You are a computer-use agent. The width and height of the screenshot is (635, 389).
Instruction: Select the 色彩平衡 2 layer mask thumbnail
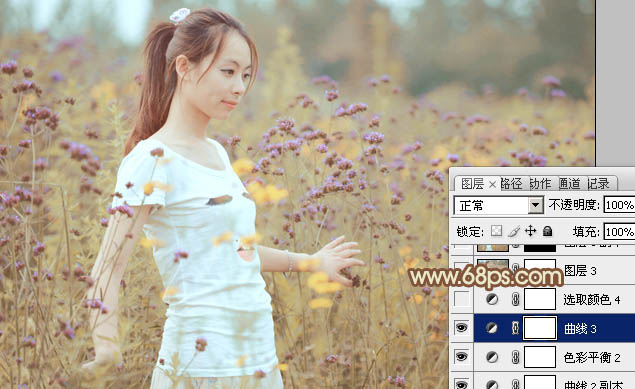click(540, 357)
